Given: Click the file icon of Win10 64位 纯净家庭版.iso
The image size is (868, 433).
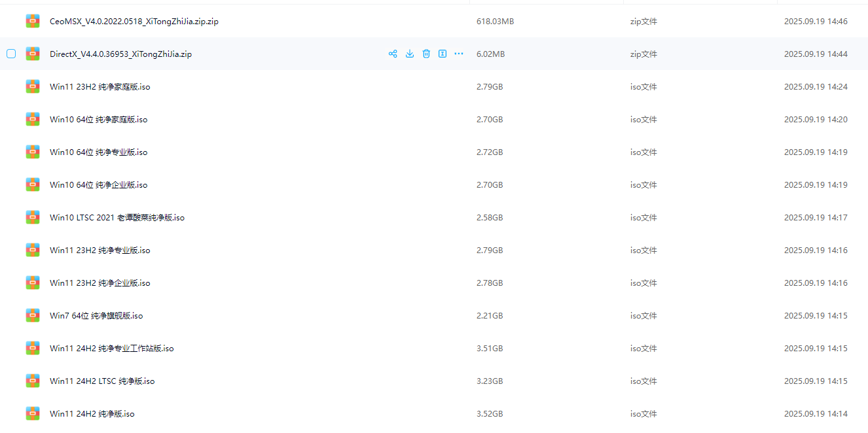Looking at the screenshot, I should pos(33,119).
